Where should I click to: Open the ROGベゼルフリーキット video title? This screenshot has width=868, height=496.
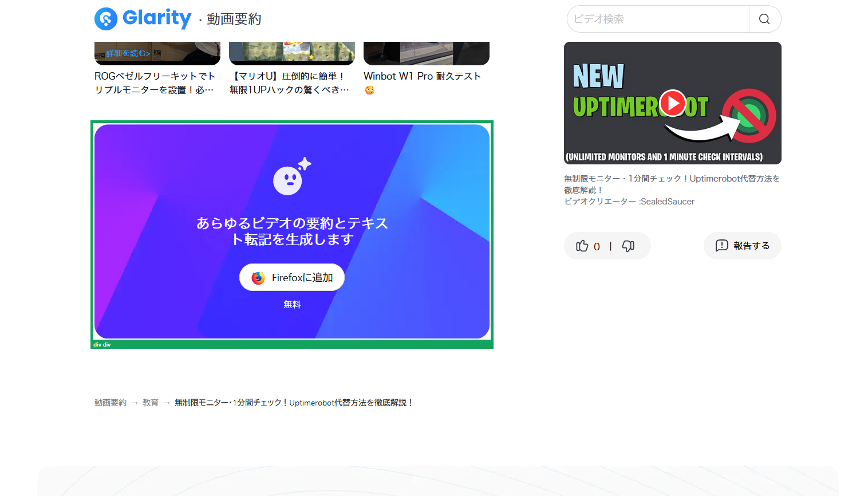pos(155,83)
